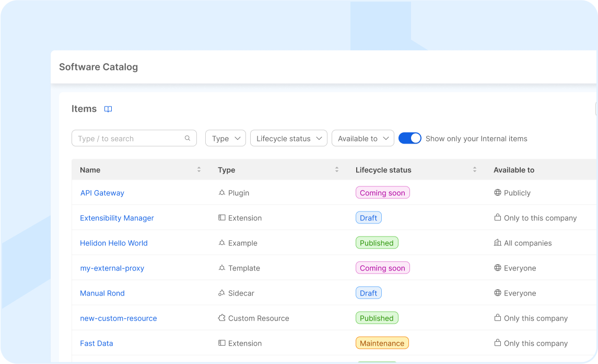
Task: Click the globe icon in my-external-proxy row
Action: tap(498, 268)
